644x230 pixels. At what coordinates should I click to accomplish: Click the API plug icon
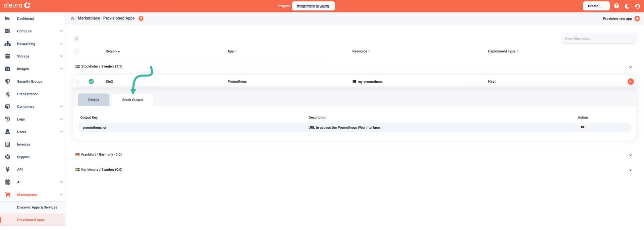7,170
